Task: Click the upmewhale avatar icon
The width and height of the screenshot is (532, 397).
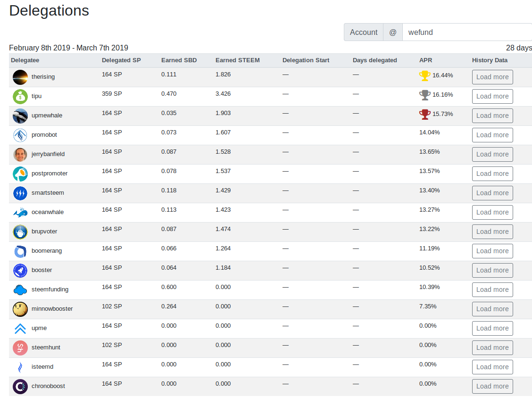Action: [20, 116]
